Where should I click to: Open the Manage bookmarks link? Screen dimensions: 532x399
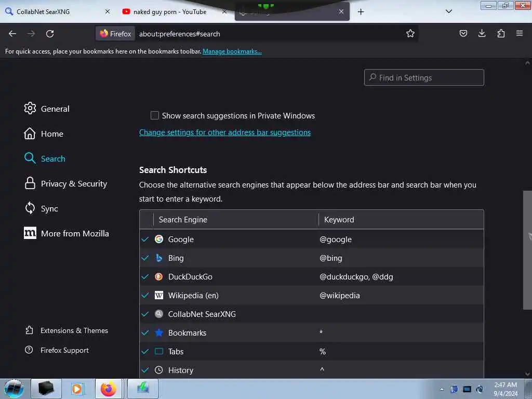click(x=232, y=51)
